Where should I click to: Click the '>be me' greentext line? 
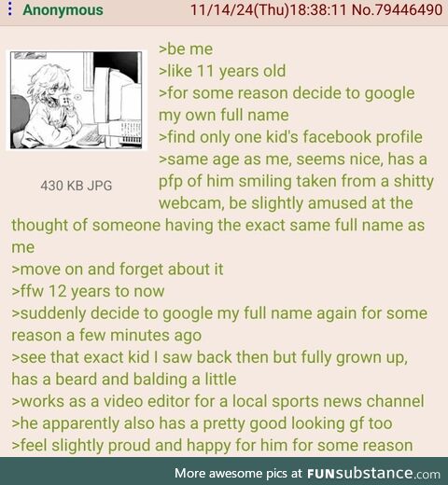tap(186, 49)
